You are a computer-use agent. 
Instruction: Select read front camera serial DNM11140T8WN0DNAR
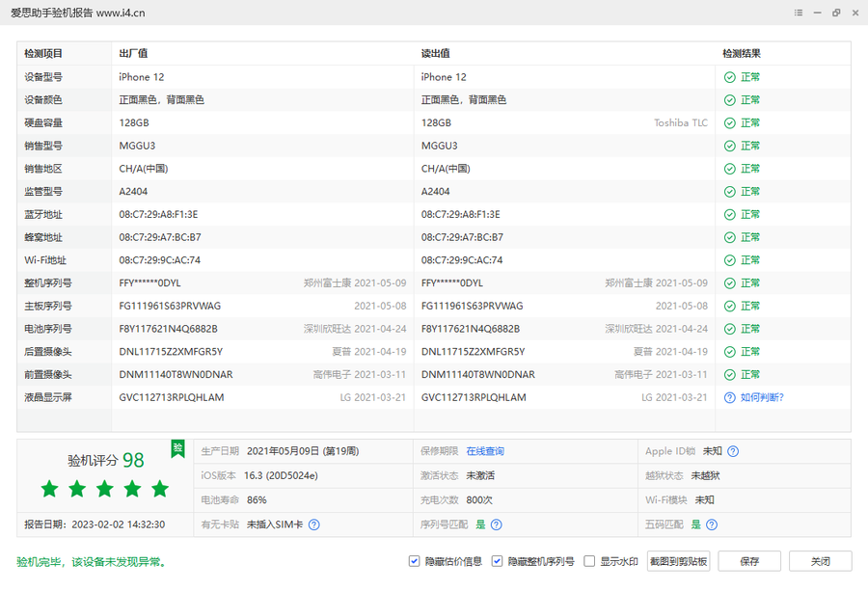click(x=478, y=375)
